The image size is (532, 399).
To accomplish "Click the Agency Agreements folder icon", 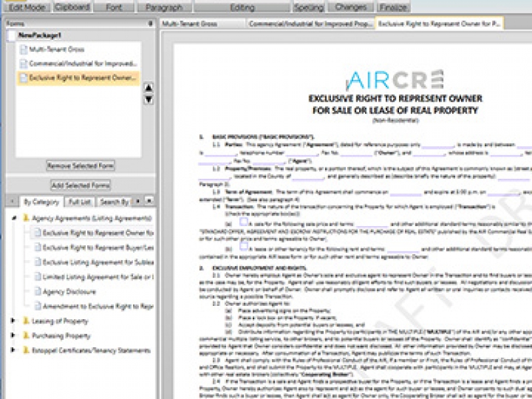I will pyautogui.click(x=25, y=217).
